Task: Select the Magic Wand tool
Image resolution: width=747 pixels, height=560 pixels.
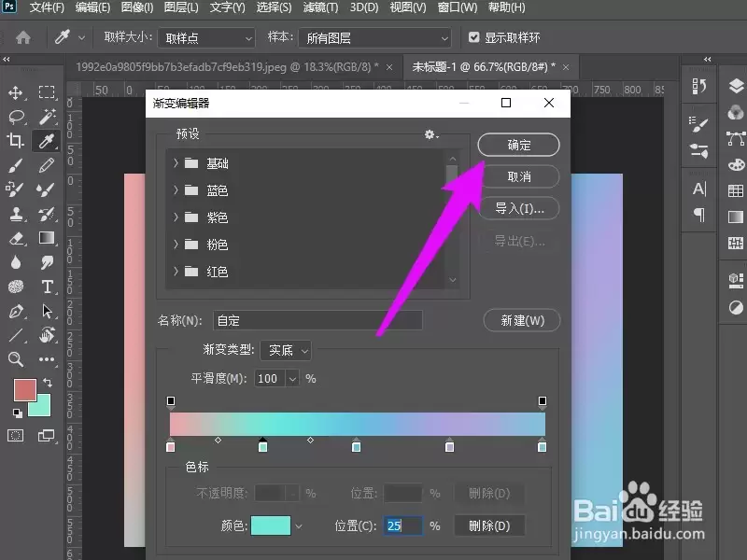Action: coord(47,117)
